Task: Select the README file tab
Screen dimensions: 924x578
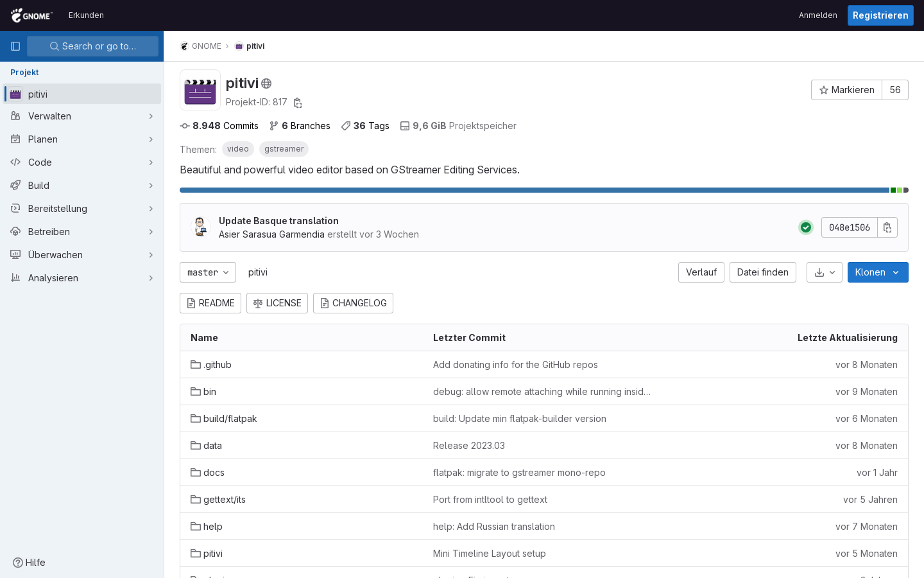Action: click(210, 303)
